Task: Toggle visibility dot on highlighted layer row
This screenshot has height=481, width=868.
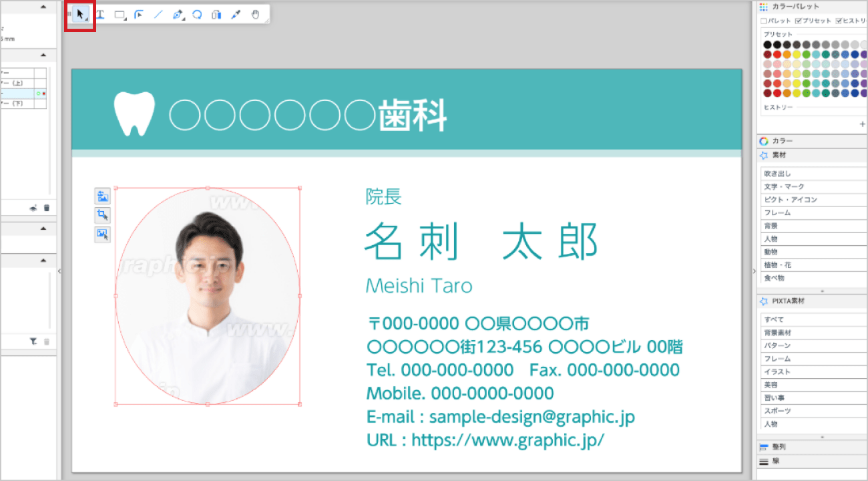Action: click(x=39, y=94)
